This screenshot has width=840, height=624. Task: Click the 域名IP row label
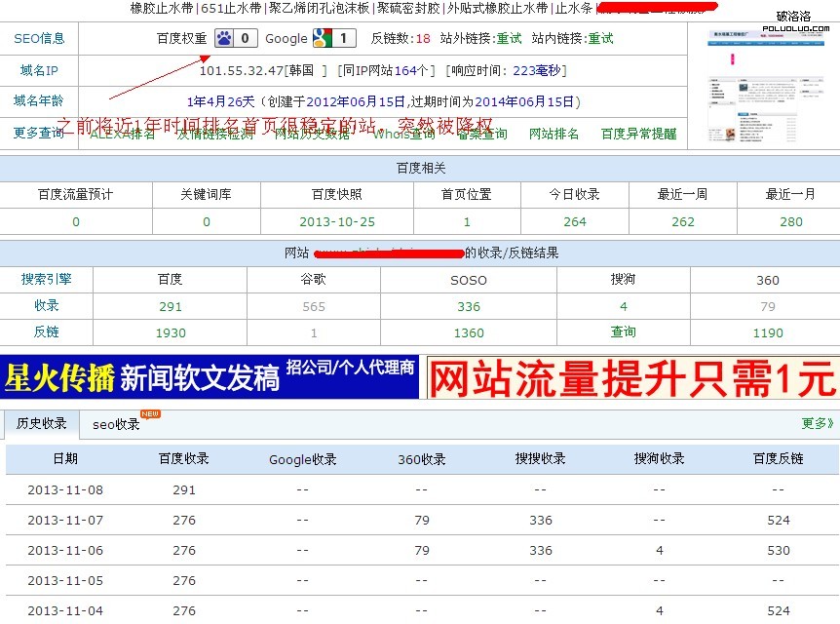pos(39,70)
